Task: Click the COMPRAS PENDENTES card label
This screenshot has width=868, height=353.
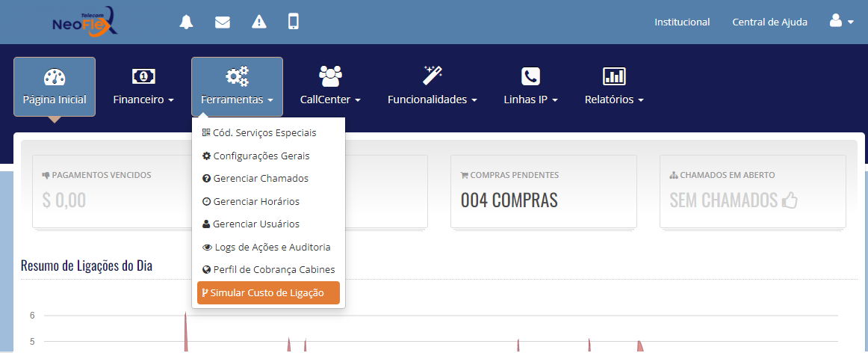Action: coord(514,175)
